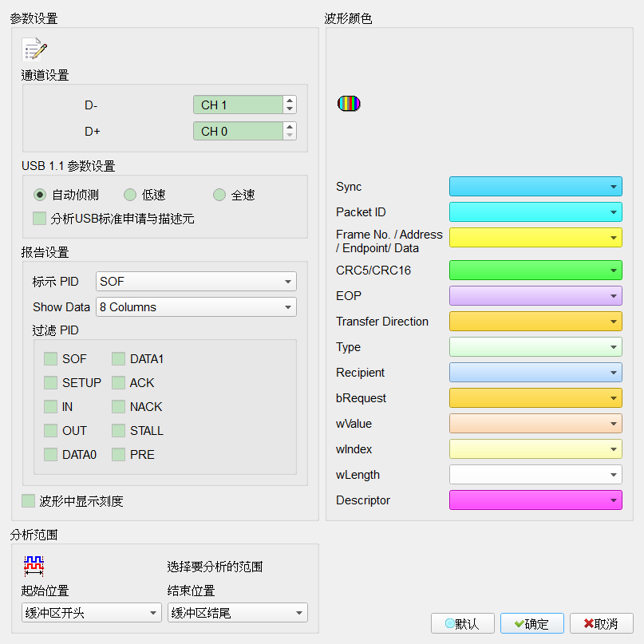644x644 pixels.
Task: Decrement the D- channel spinner
Action: pyautogui.click(x=290, y=109)
